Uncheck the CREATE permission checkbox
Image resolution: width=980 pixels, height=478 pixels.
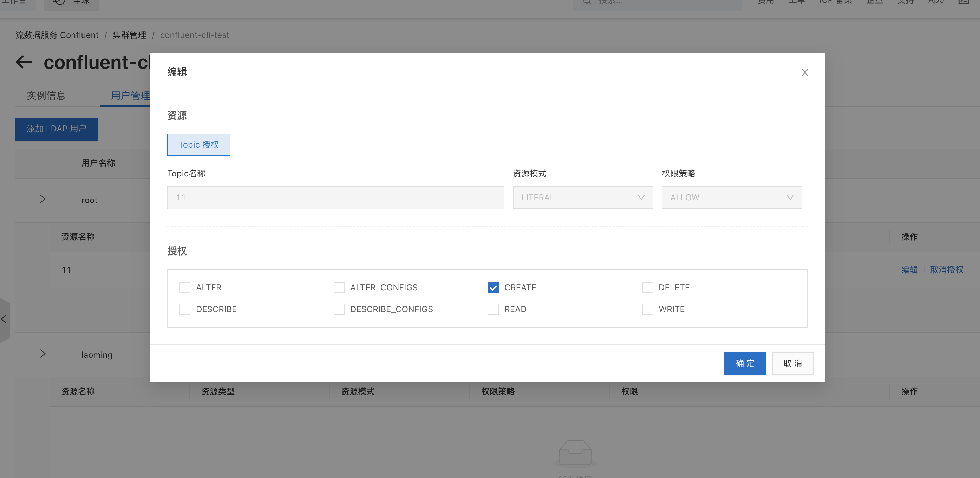point(493,288)
